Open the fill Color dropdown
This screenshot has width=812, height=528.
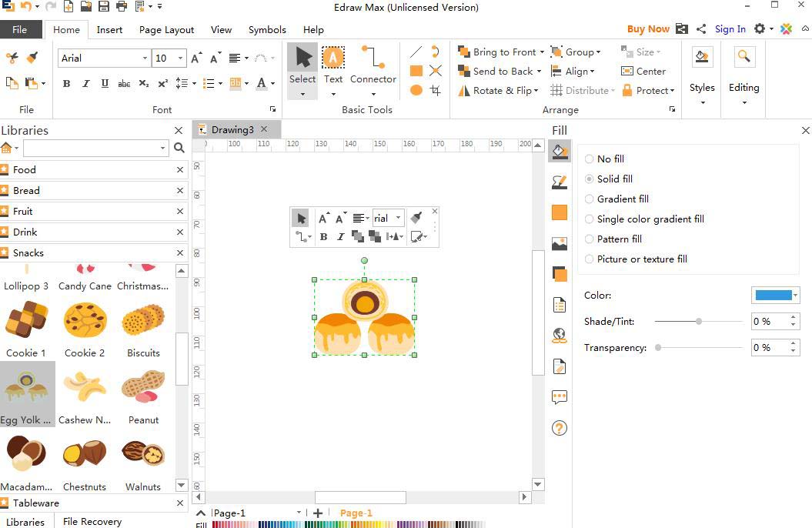pos(795,296)
